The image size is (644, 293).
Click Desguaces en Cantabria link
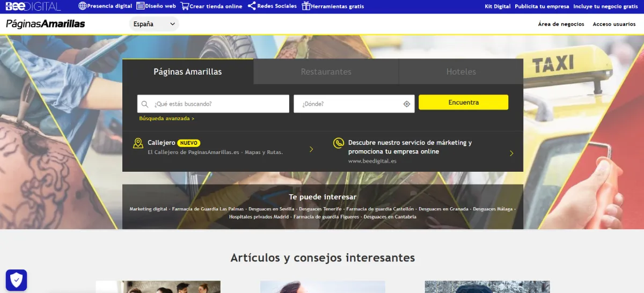point(390,217)
